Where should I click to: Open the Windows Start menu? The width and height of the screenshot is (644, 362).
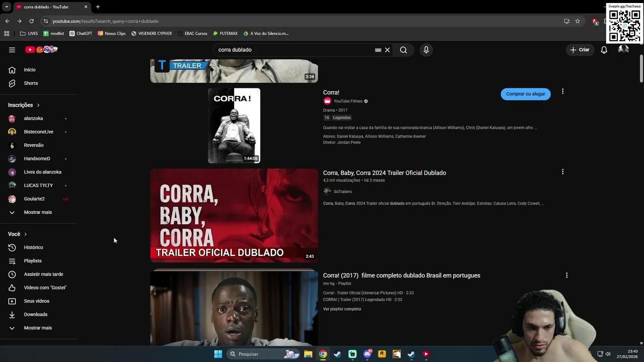pos(218,354)
